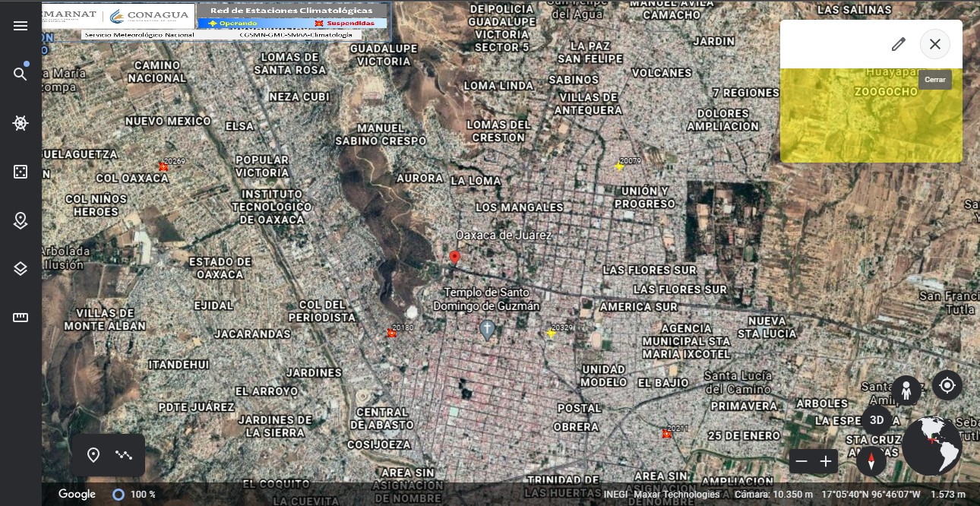Click the Santa Lucía del Camino label
The image size is (980, 506).
(x=738, y=382)
